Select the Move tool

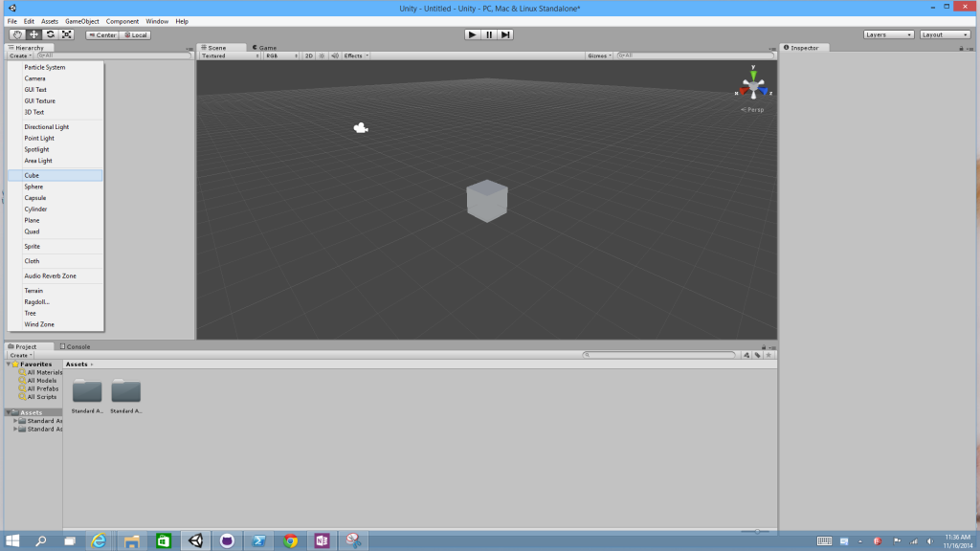tap(33, 35)
